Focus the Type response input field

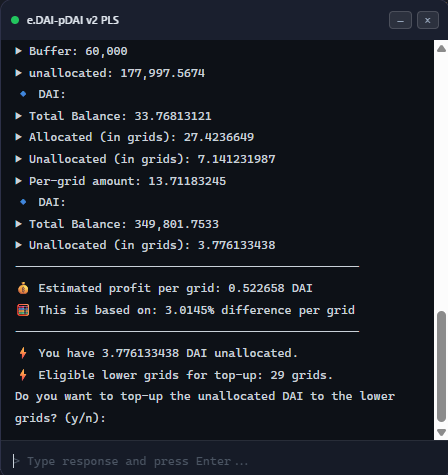[224, 461]
